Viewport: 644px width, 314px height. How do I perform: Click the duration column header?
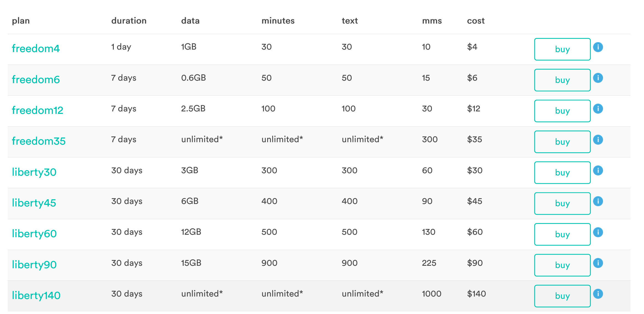(129, 21)
